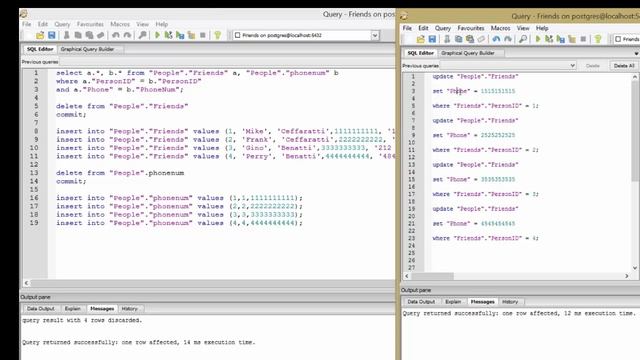Open connection dropdown arrow in left window
This screenshot has width=640, height=360.
[375, 36]
